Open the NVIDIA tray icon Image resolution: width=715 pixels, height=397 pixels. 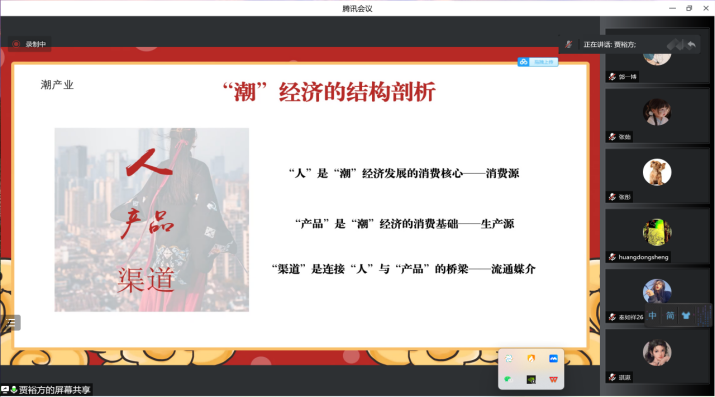tap(531, 379)
